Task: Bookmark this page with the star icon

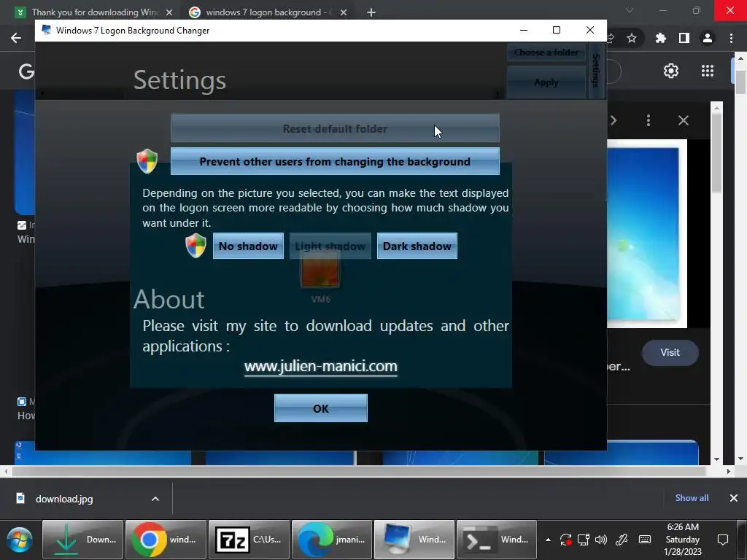Action: click(x=631, y=38)
